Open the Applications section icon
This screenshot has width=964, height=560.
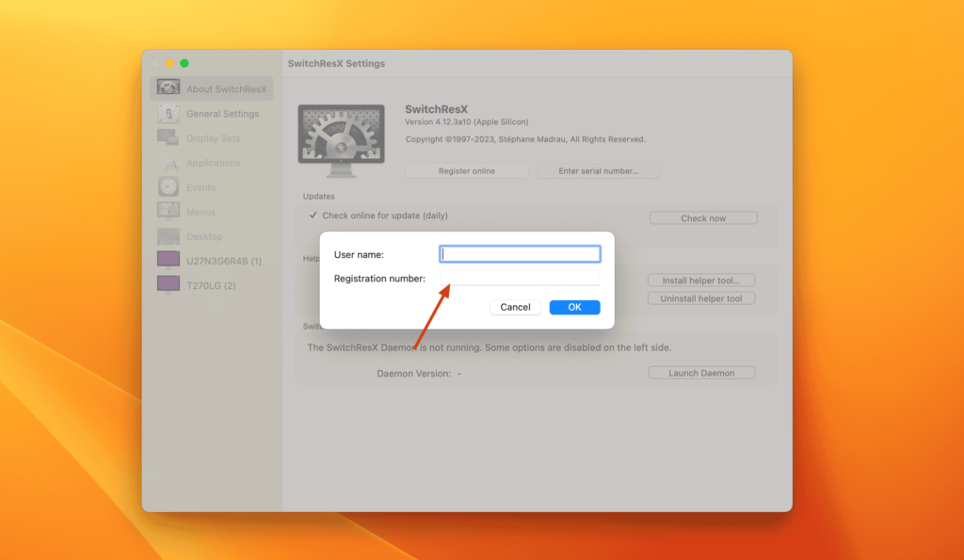click(169, 162)
